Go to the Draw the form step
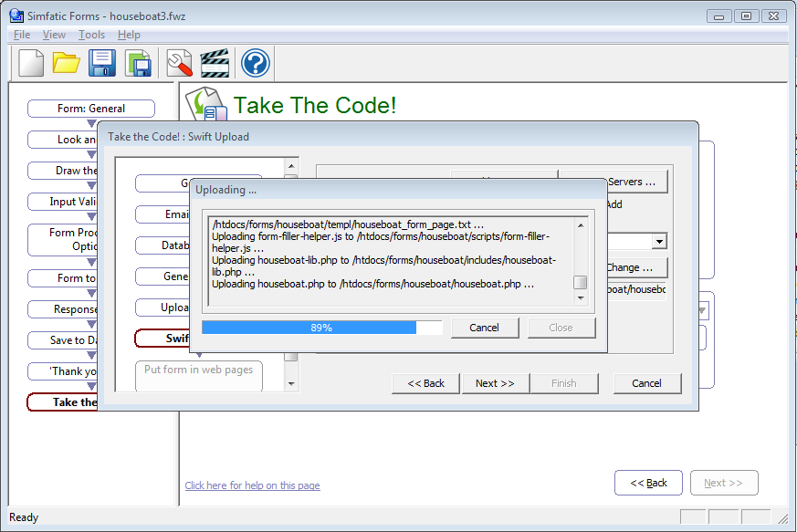Viewport: 797px width, 532px height. pyautogui.click(x=62, y=171)
